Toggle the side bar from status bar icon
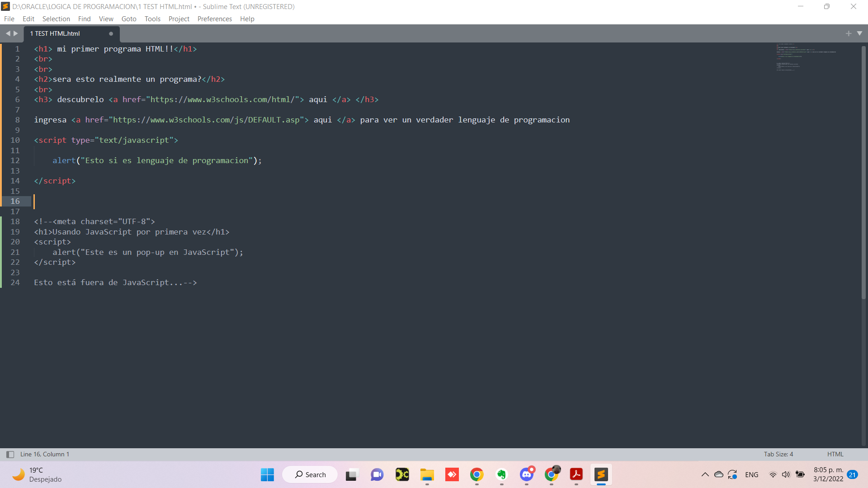This screenshot has width=868, height=488. coord(10,454)
